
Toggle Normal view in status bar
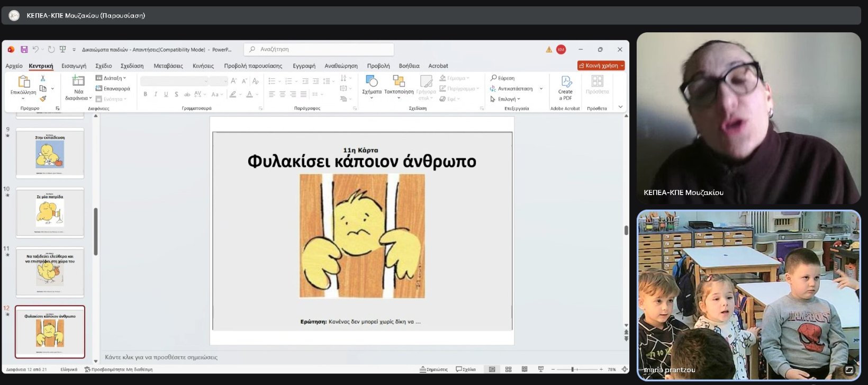click(492, 369)
